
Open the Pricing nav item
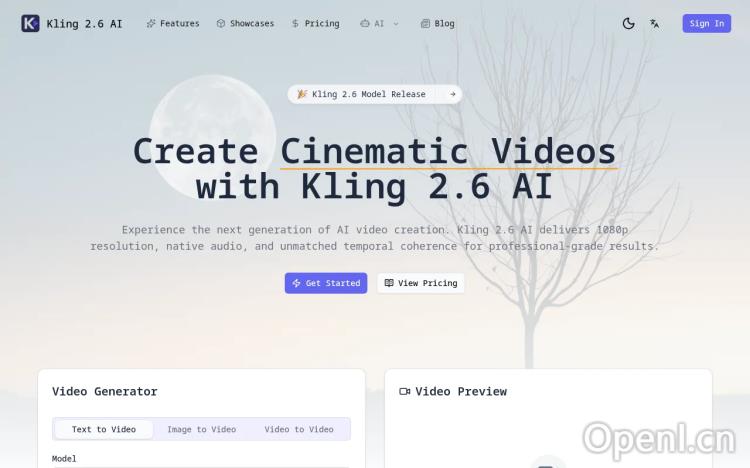pyautogui.click(x=316, y=23)
